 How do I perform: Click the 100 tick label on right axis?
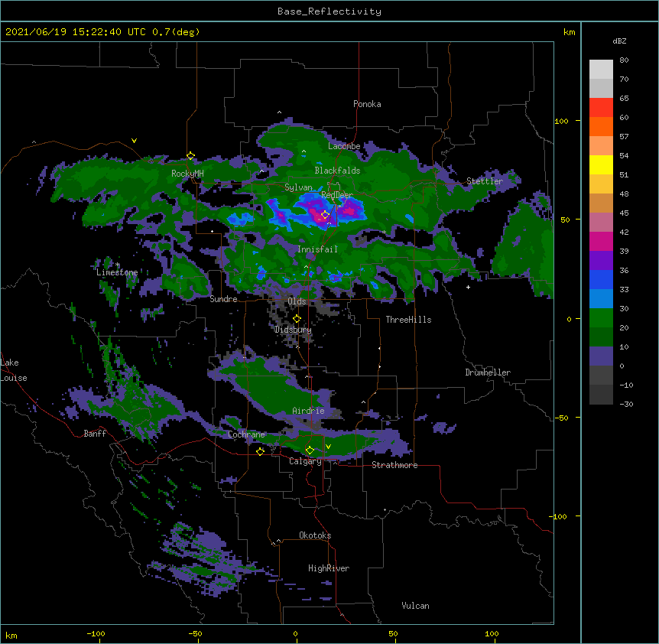point(561,121)
